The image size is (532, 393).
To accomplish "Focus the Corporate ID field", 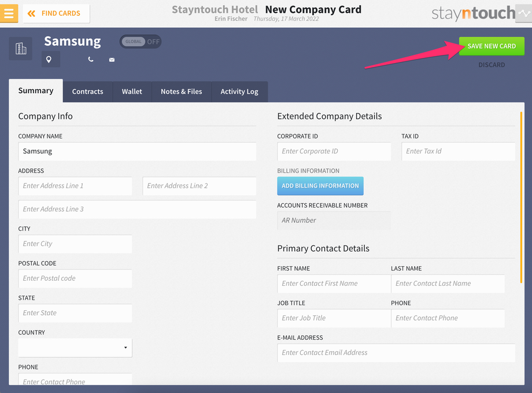I will point(334,152).
